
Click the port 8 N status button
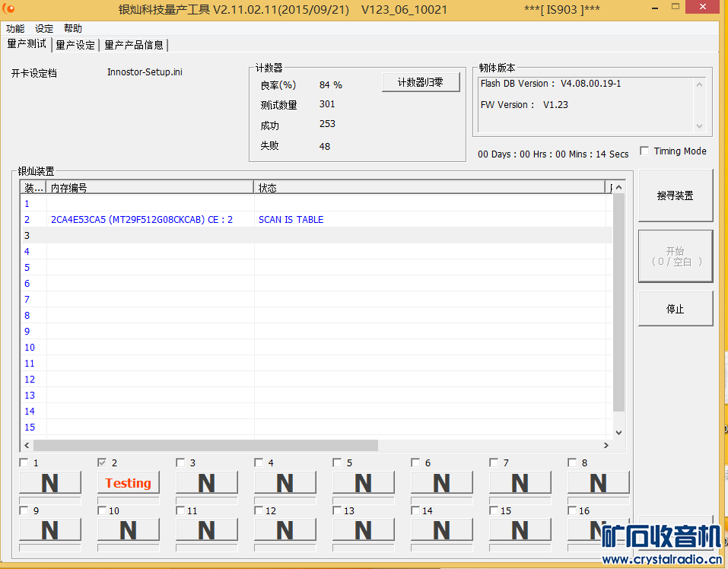pos(598,483)
